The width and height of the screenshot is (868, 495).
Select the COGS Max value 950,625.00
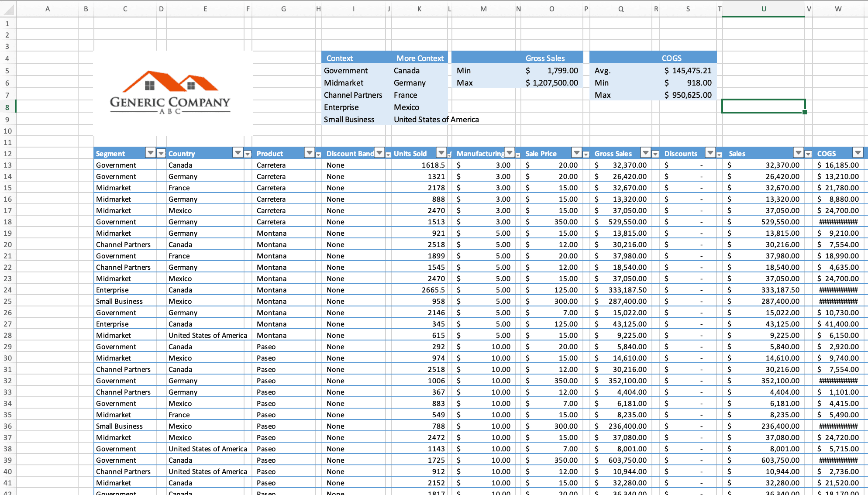(x=688, y=95)
